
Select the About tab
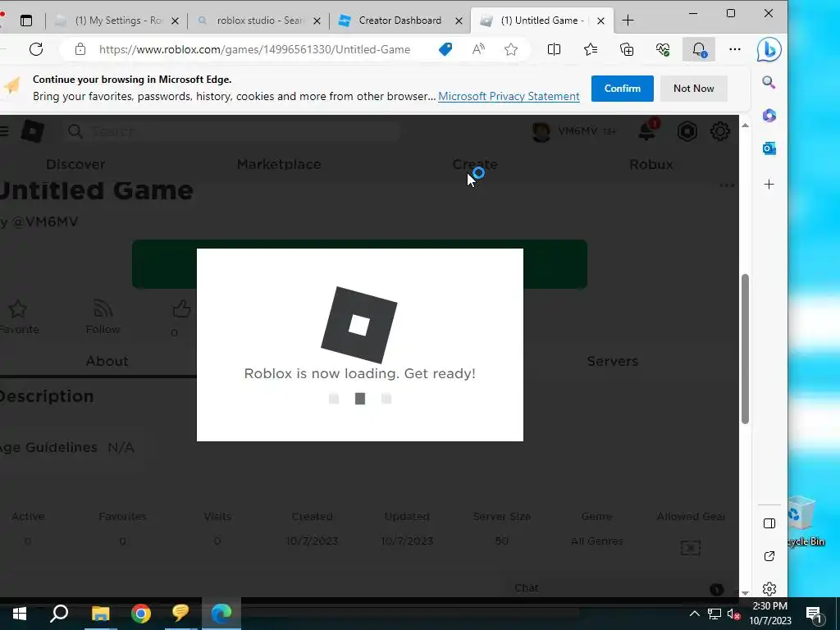pos(107,361)
